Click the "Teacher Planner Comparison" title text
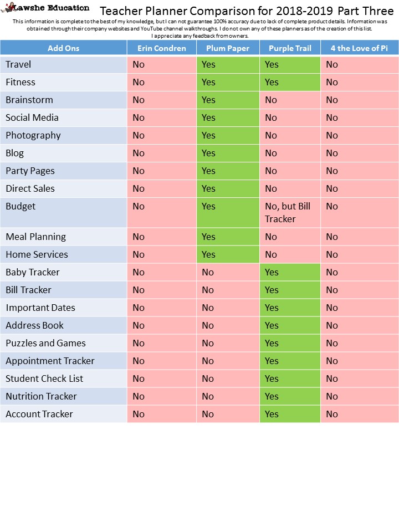Viewport: 399px width, 532px height. pyautogui.click(x=247, y=12)
